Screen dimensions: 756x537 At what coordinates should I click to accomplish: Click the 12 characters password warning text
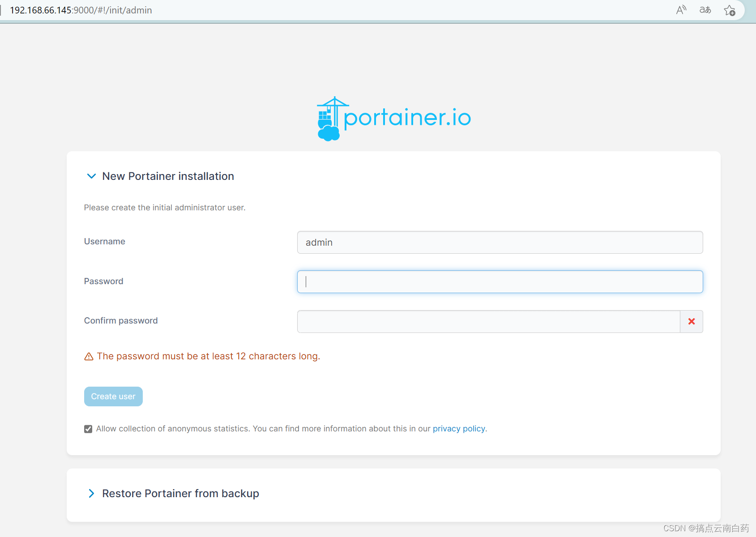[209, 356]
